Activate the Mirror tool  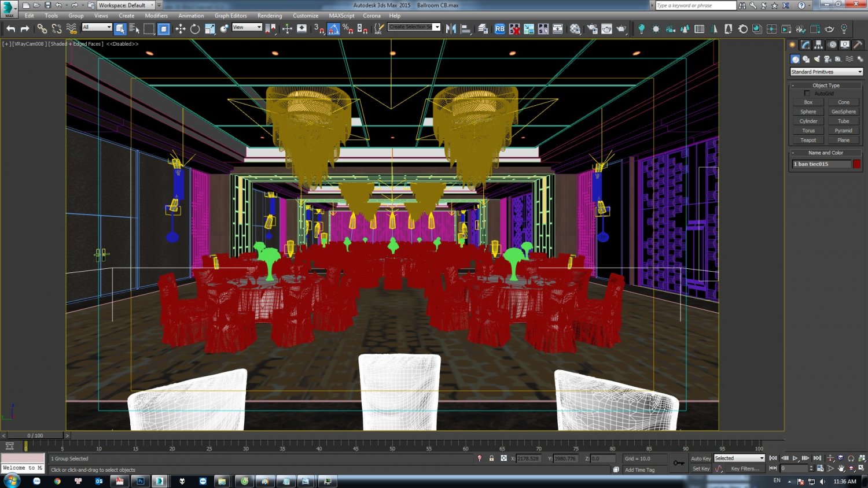point(450,28)
